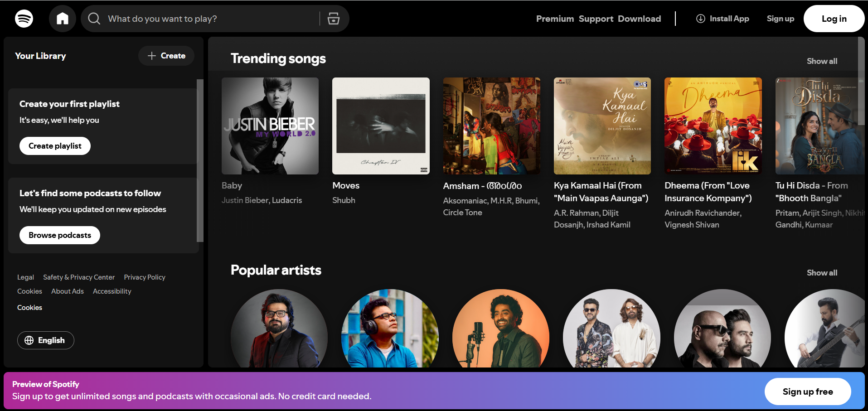Click the Cookies link beside About Ads

[x=29, y=291]
